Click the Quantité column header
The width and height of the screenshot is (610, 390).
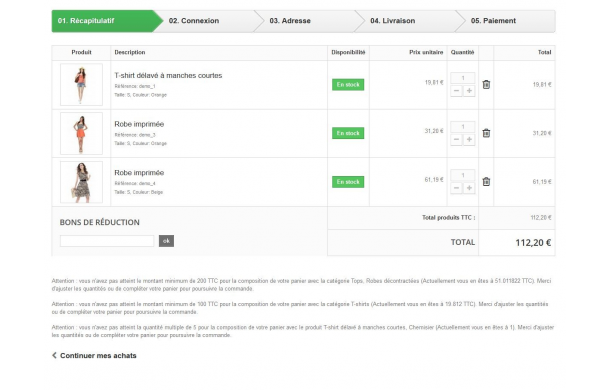click(x=462, y=52)
